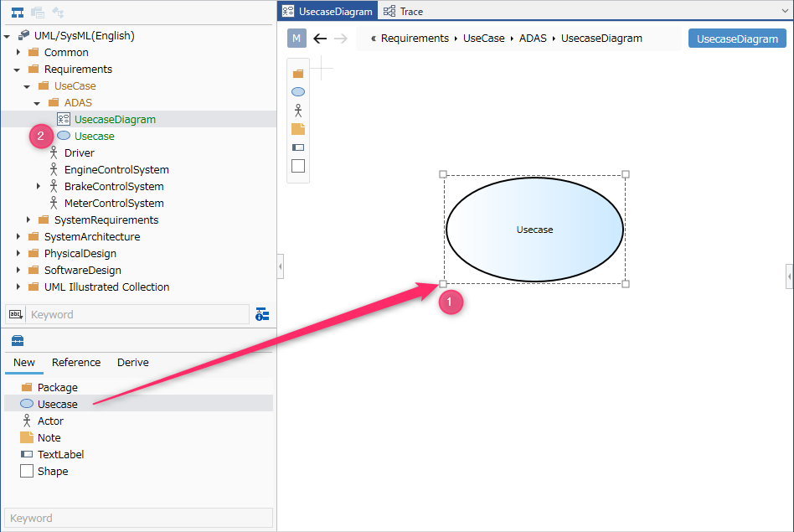
Task: Select Shape square tool in diagram palette strip
Action: pyautogui.click(x=298, y=166)
